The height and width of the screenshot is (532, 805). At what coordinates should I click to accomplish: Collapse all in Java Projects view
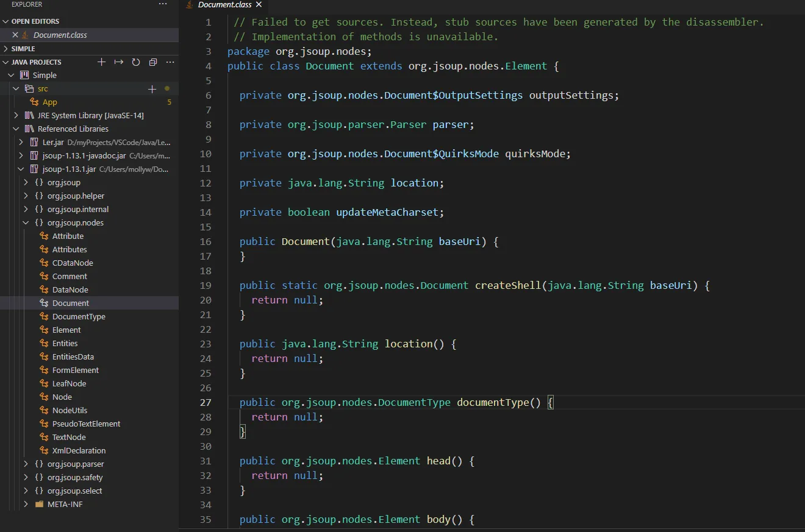pyautogui.click(x=153, y=62)
